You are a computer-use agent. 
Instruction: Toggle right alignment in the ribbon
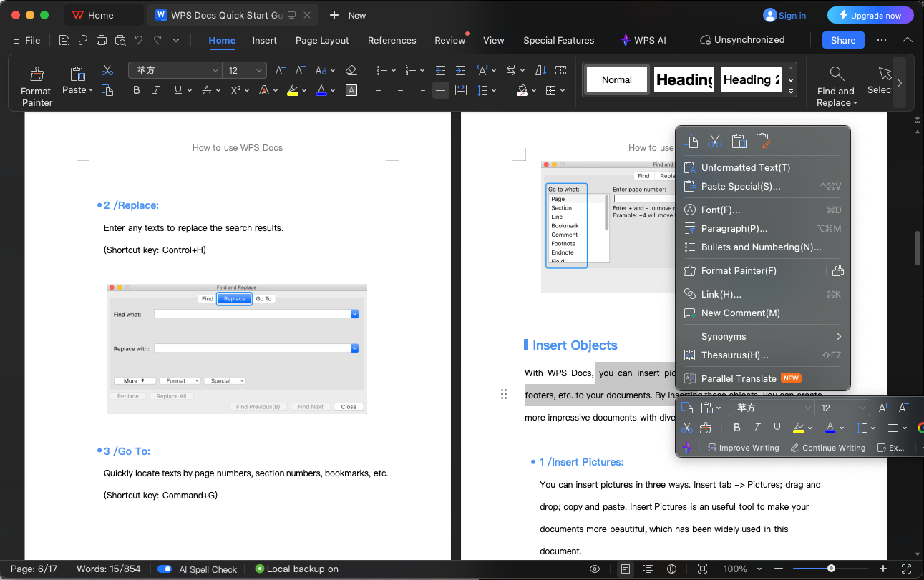point(420,90)
